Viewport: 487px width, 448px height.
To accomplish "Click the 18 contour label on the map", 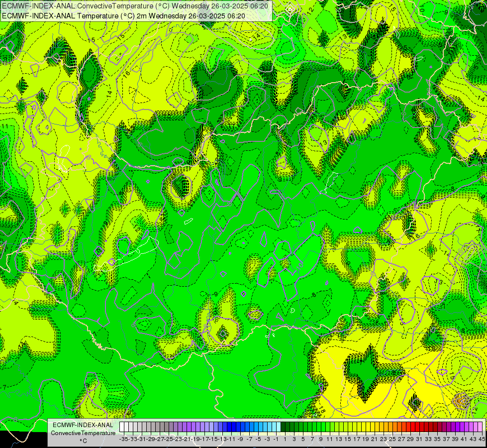I will click(322, 410).
